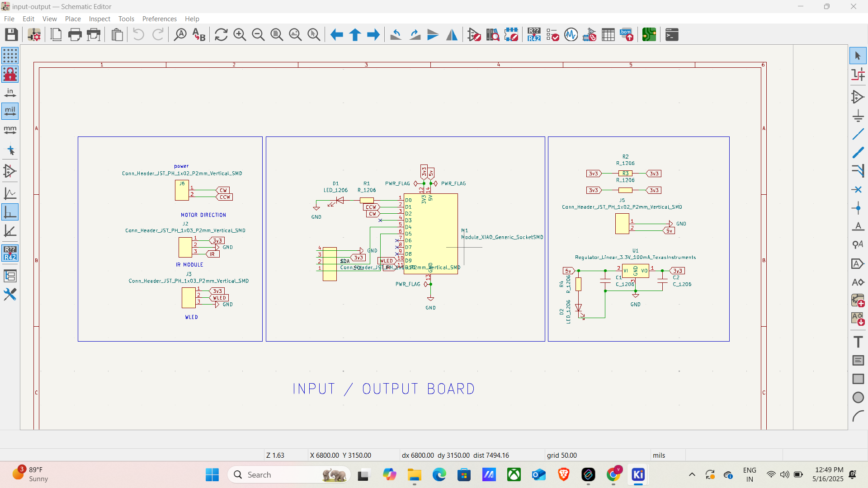
Task: Open the Tools menu
Action: click(x=126, y=19)
